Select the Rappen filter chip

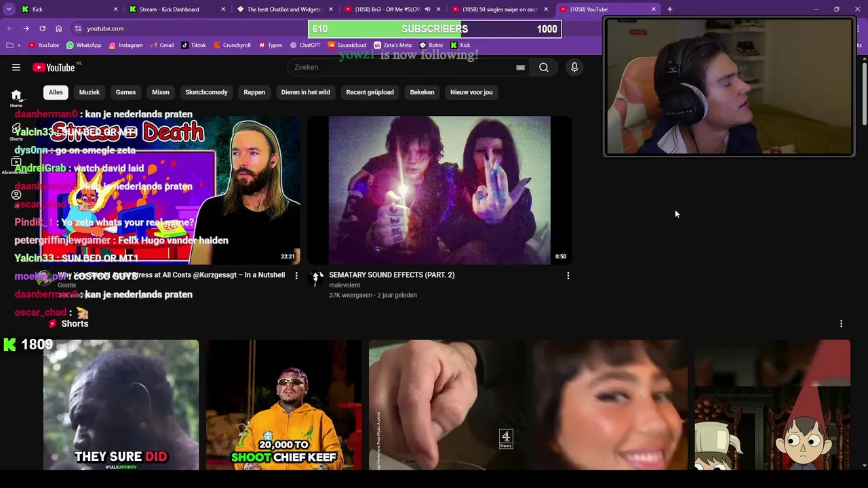254,92
